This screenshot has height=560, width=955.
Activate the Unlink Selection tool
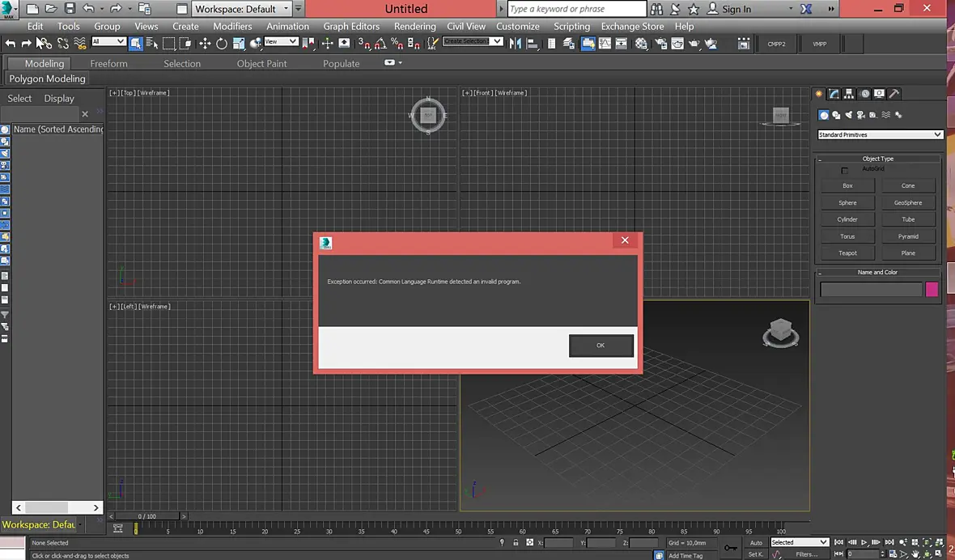(63, 43)
